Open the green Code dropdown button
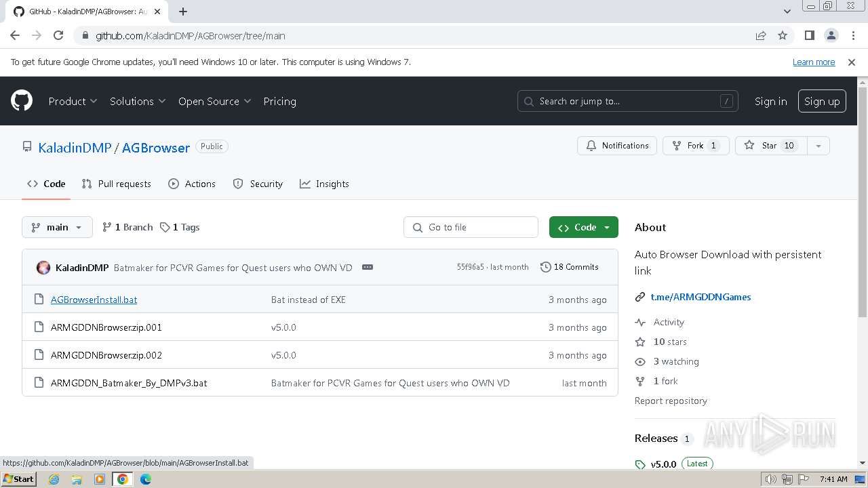 point(584,227)
